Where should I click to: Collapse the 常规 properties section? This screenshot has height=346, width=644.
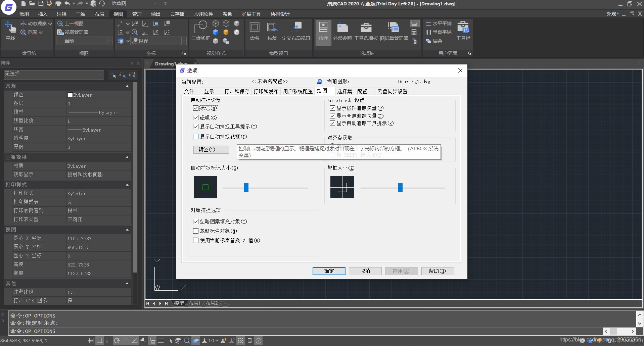point(127,86)
